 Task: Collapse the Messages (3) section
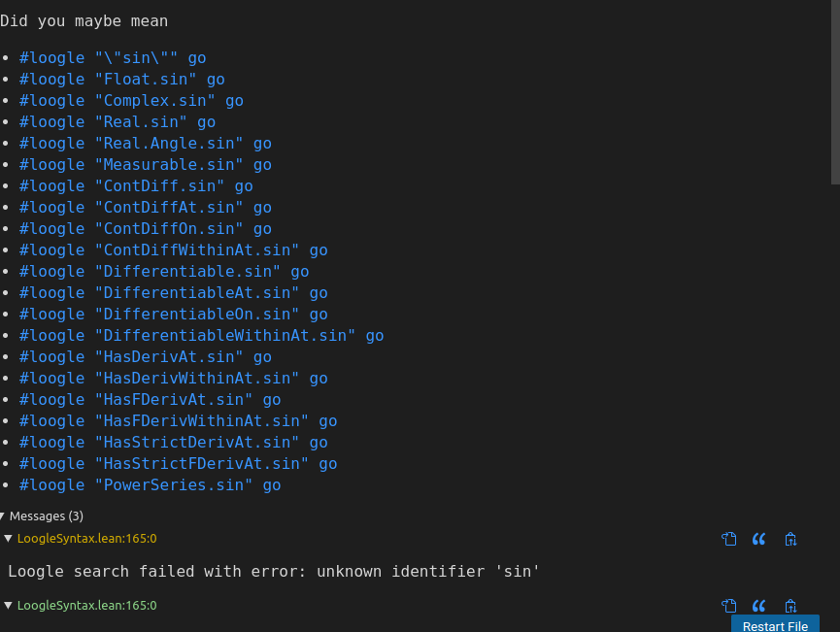[3, 516]
